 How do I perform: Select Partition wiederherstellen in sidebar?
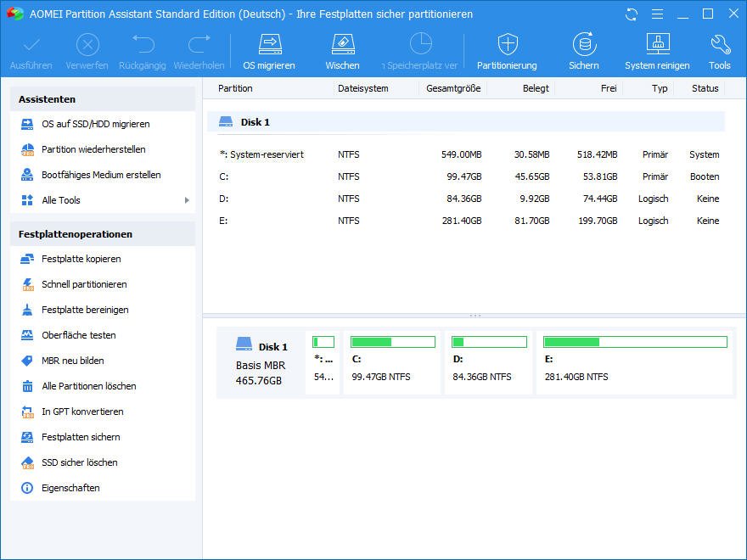(93, 149)
